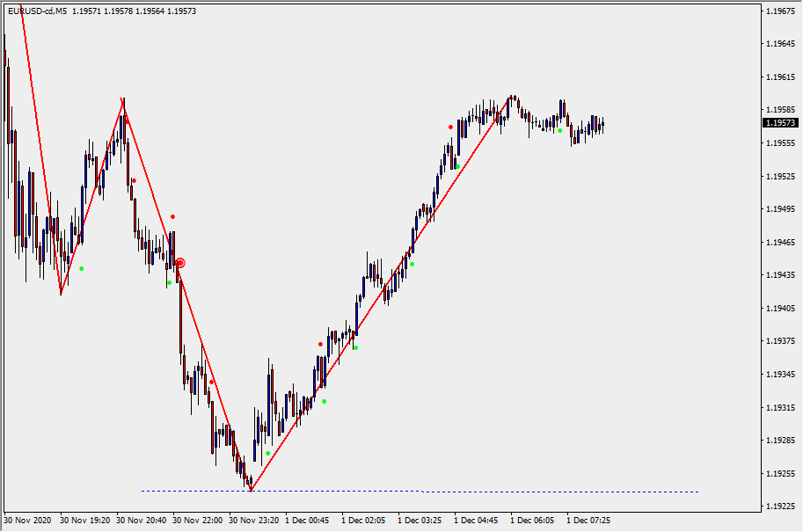This screenshot has height=532, width=803.
Task: Click the 30 Nov 2020 date label
Action: pos(28,520)
